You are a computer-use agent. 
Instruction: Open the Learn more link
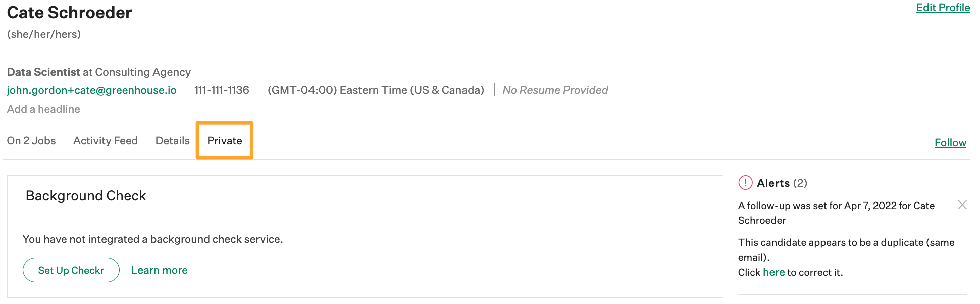pyautogui.click(x=160, y=270)
